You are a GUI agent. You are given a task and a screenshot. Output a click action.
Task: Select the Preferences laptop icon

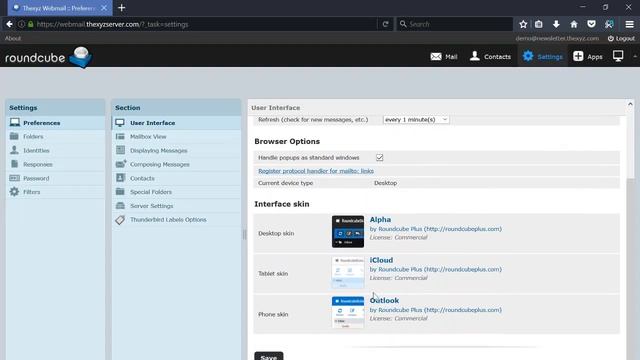tap(15, 122)
